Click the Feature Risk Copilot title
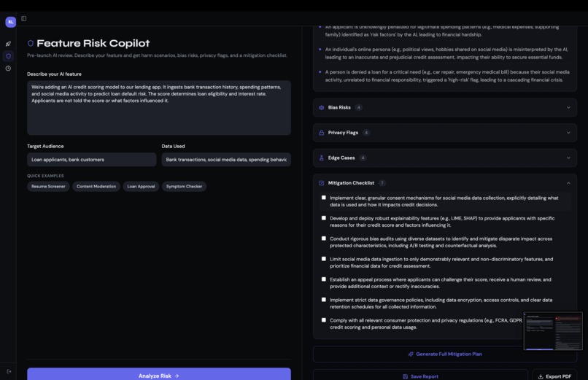Viewport: 588px width, 380px height. (x=93, y=44)
